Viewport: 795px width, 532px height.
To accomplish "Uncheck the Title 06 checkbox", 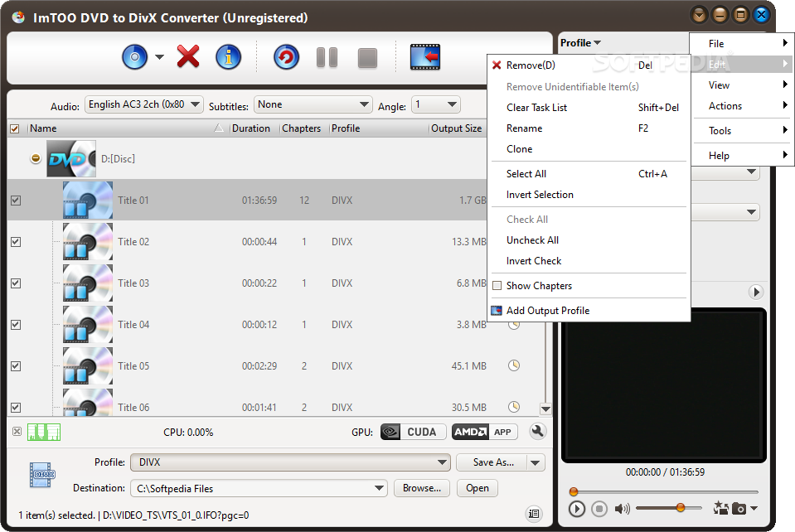I will click(16, 408).
